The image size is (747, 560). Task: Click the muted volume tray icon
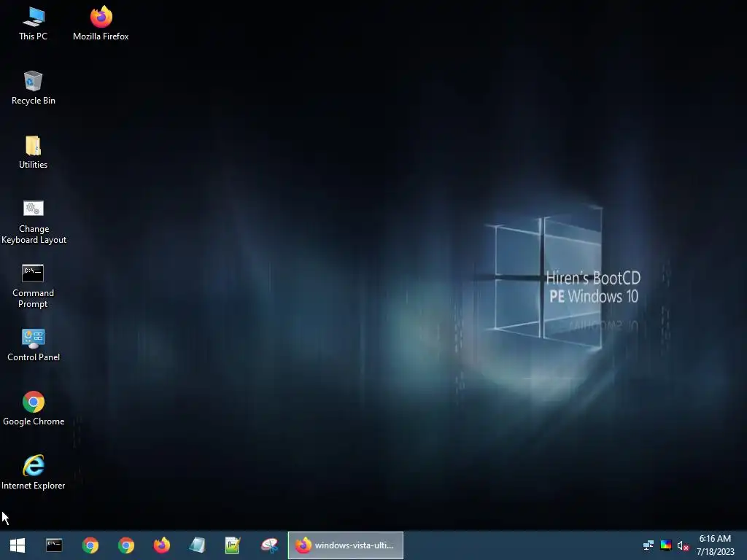coord(683,545)
